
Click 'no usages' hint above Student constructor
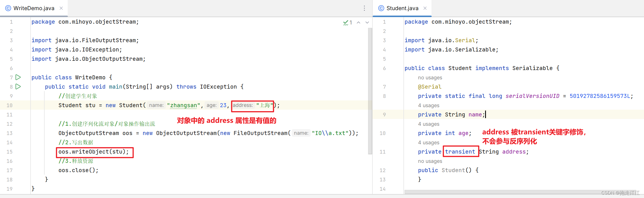(430, 161)
